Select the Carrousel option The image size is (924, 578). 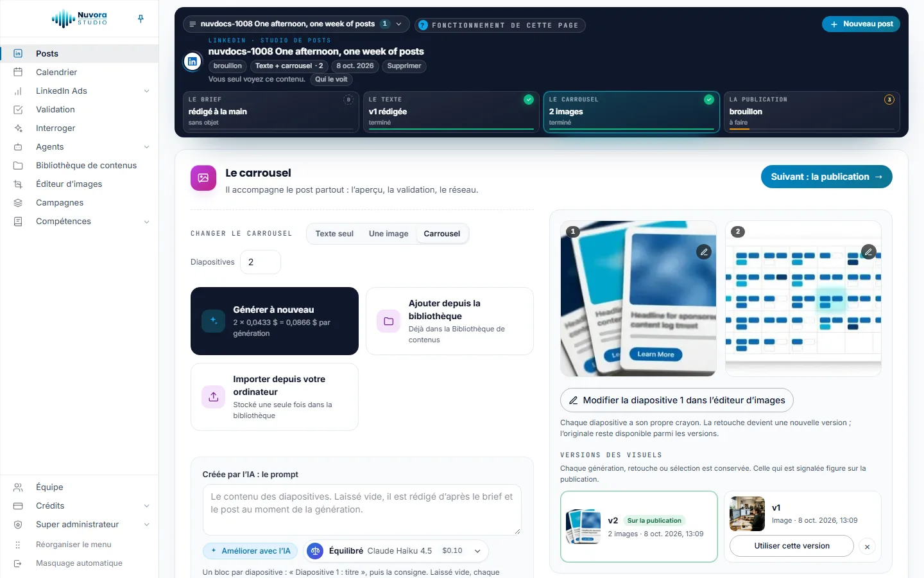[442, 234]
